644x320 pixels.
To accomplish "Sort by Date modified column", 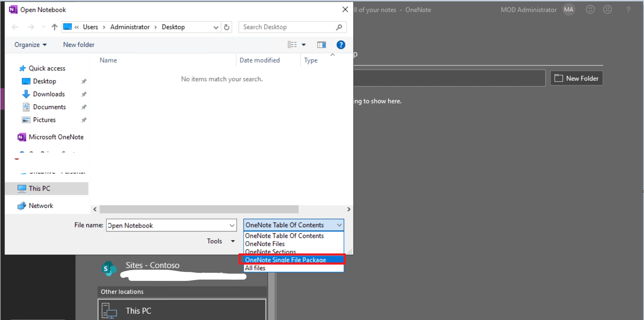I will 260,60.
